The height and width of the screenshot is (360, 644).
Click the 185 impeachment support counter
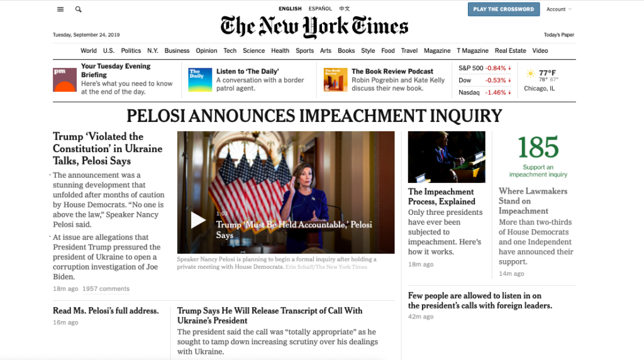coord(538,147)
